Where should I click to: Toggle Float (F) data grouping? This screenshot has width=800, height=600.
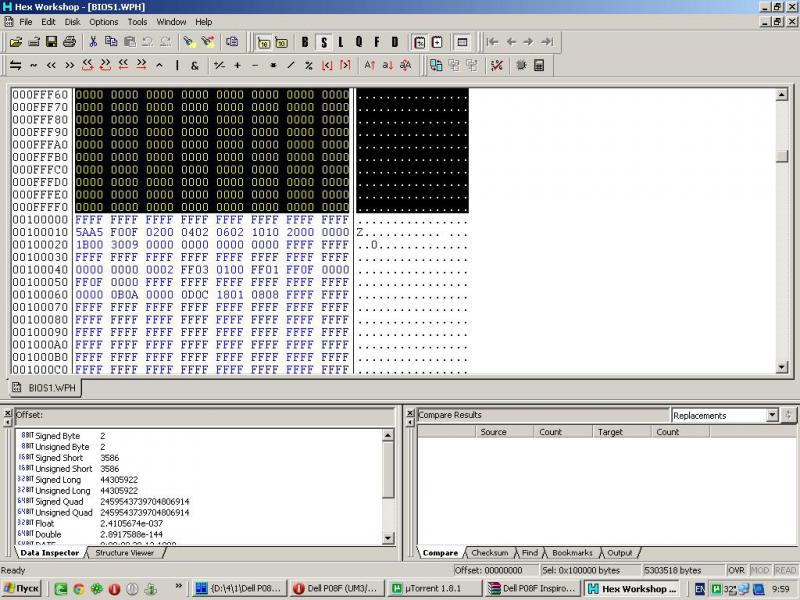click(377, 42)
